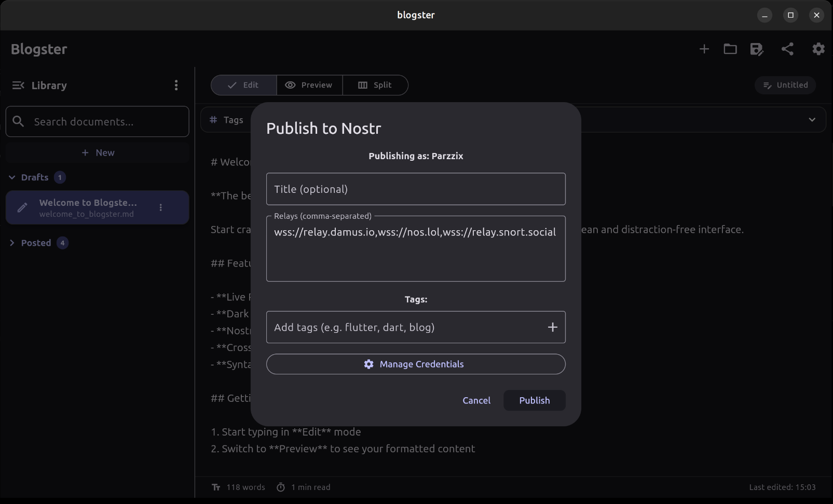Click the plus icon in top toolbar
This screenshot has width=833, height=504.
pos(704,49)
